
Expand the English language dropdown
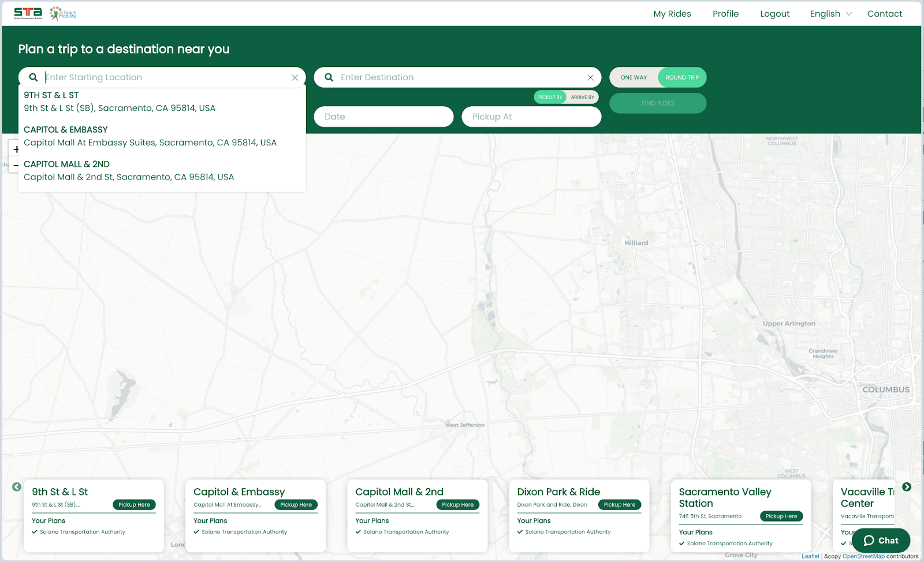[x=830, y=14]
